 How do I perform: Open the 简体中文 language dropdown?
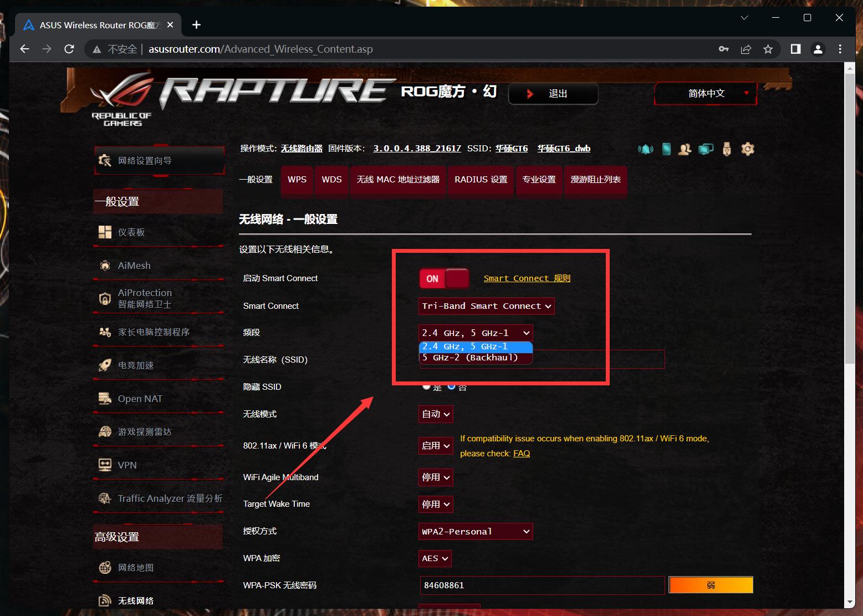tap(706, 94)
